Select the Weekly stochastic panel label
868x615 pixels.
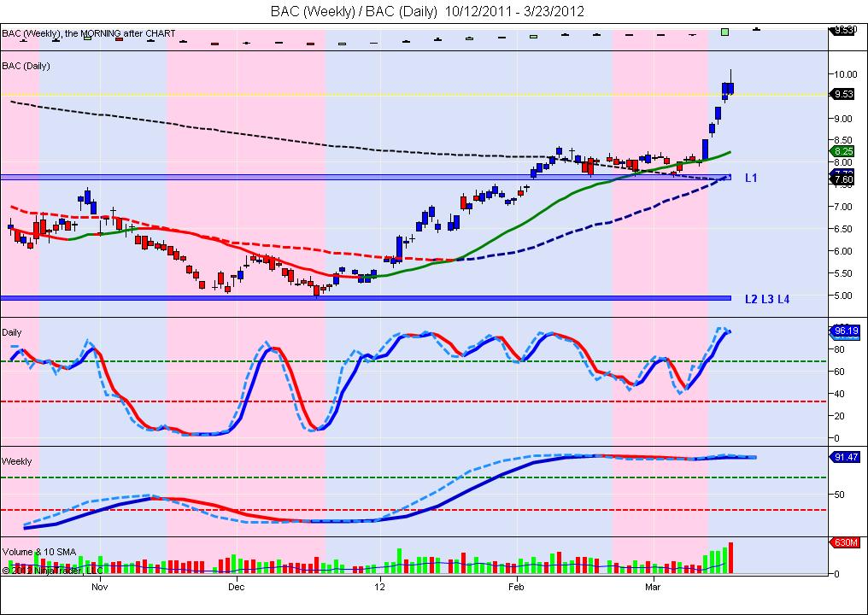click(16, 461)
